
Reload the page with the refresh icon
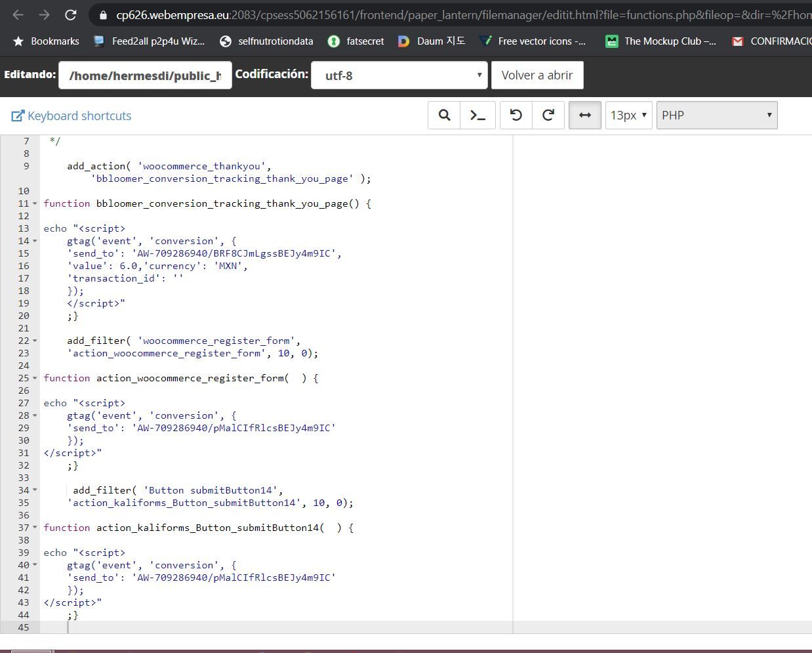click(71, 14)
